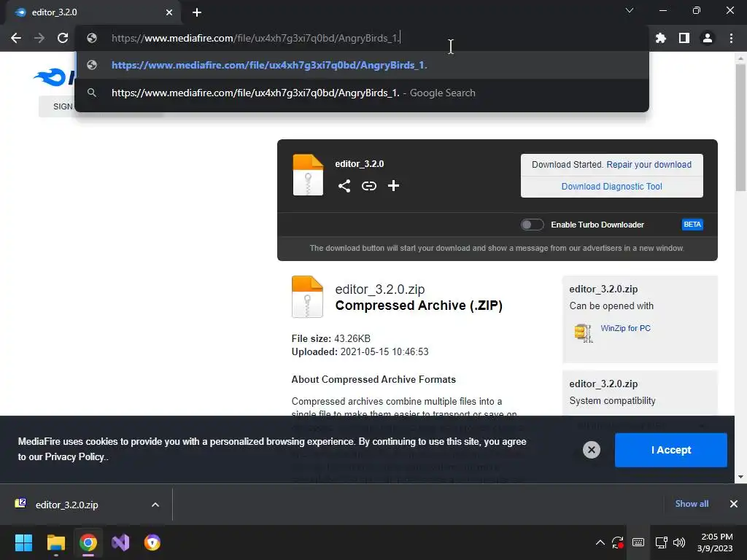Open the Download Diagnostic Tool link

[612, 187]
